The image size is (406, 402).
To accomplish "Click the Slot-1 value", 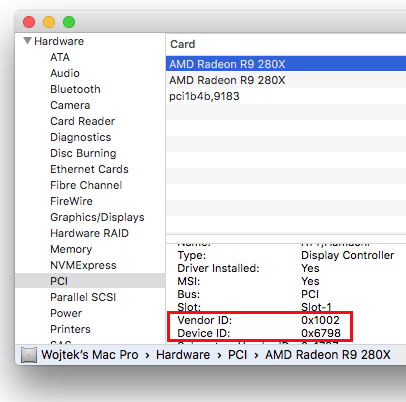I will point(316,307).
